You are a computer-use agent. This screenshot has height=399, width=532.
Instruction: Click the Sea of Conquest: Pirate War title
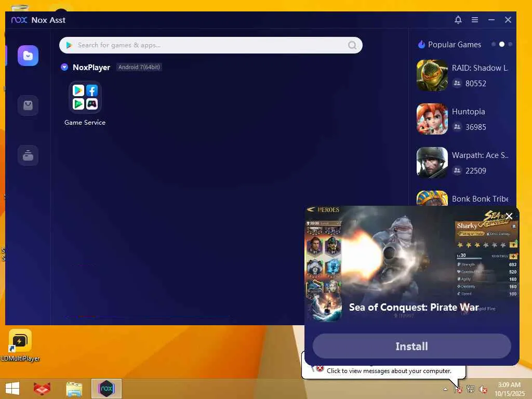tap(414, 308)
